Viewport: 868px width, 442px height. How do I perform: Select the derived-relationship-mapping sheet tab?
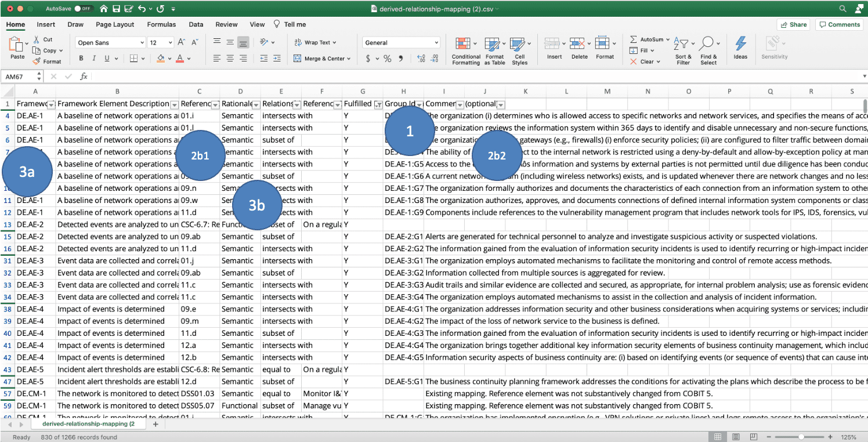pos(88,424)
